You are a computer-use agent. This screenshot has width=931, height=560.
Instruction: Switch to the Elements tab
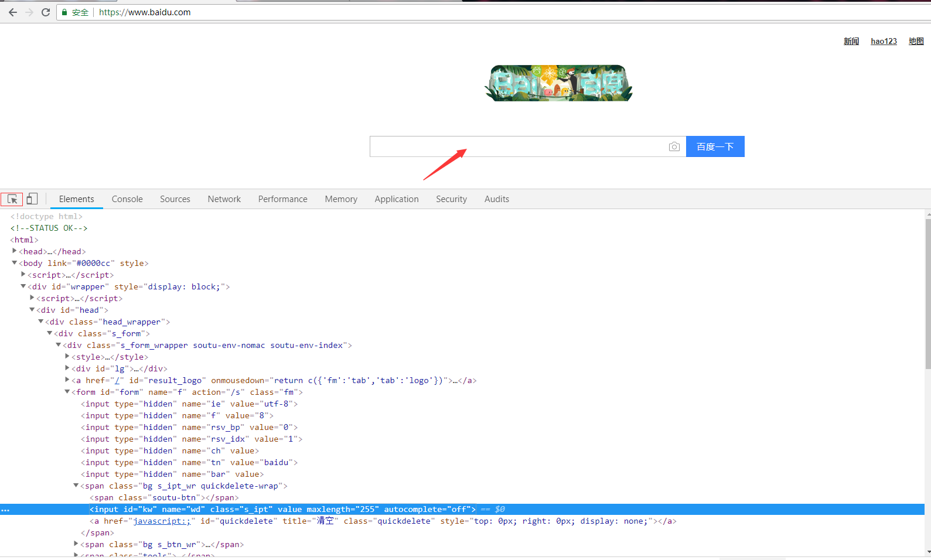click(x=77, y=199)
